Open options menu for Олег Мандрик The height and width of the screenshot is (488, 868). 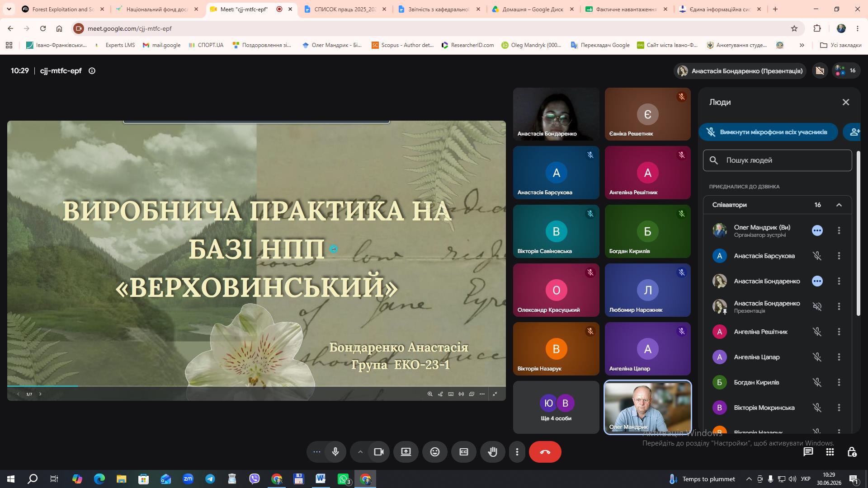click(x=839, y=230)
